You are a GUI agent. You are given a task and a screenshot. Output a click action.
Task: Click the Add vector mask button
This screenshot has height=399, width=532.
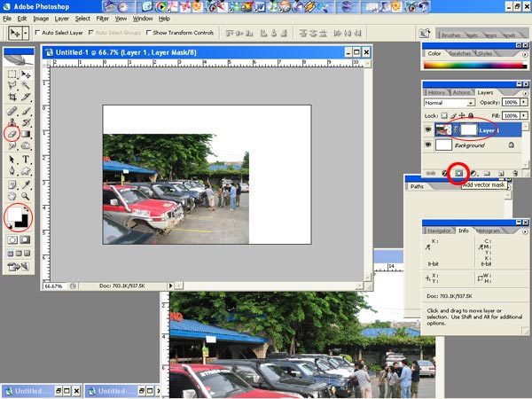(x=458, y=173)
